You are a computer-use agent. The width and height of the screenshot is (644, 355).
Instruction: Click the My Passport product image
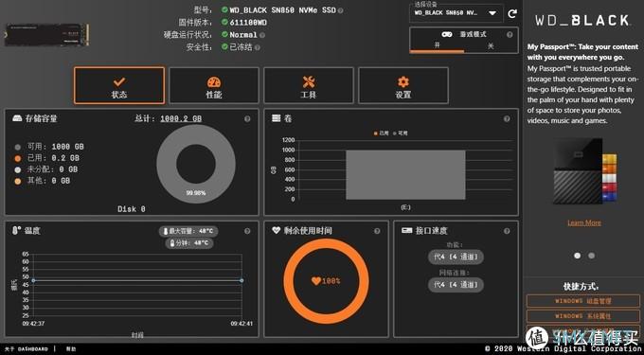[585, 171]
